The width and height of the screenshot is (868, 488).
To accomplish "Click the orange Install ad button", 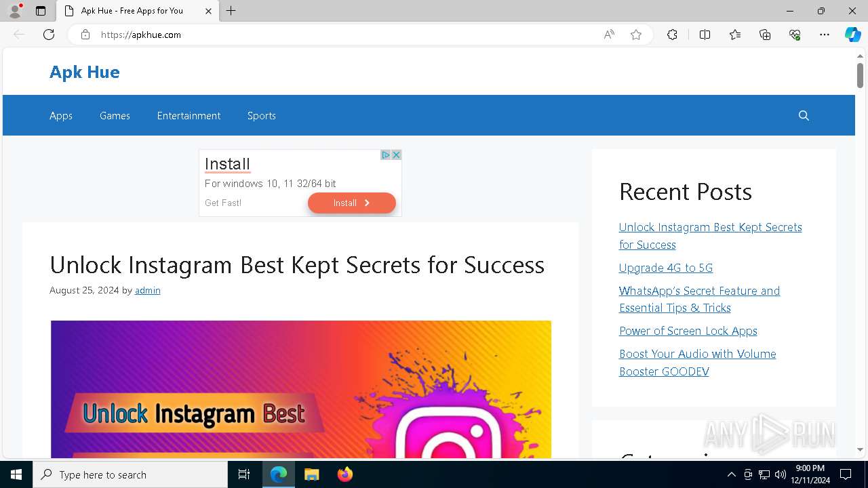I will pos(352,203).
